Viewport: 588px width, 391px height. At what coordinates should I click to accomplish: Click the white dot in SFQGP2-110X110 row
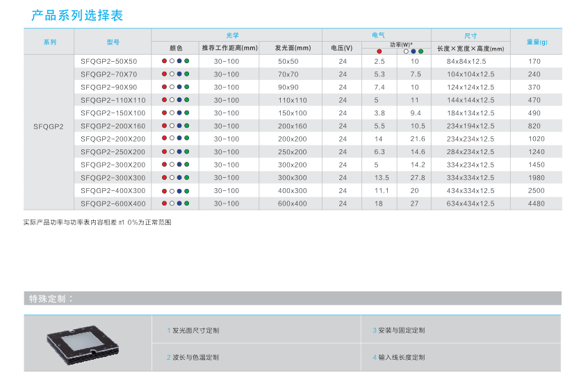tap(172, 100)
